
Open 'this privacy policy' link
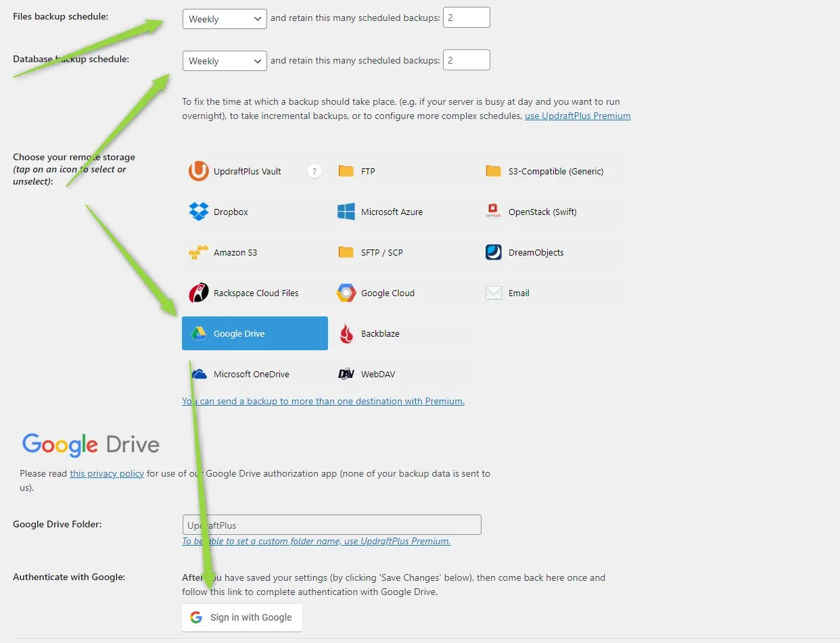tap(107, 473)
